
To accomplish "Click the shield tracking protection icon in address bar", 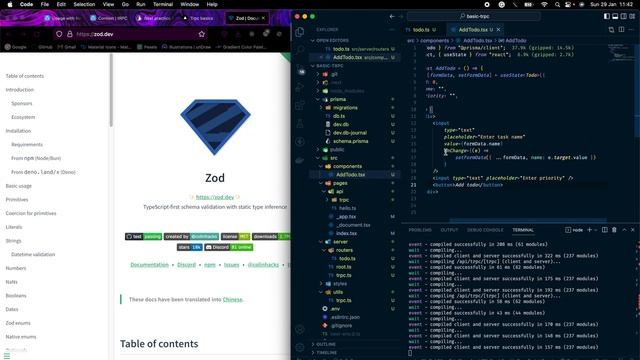I will (59, 34).
